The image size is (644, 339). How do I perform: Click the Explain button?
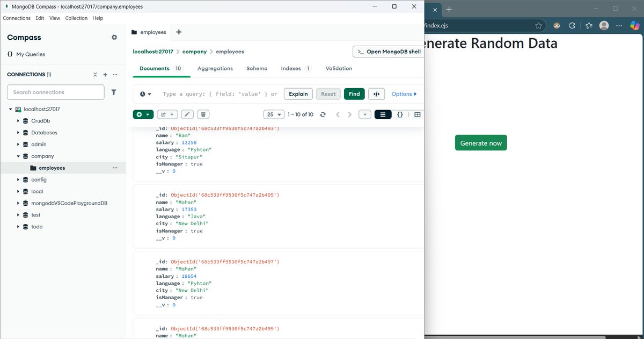[298, 94]
